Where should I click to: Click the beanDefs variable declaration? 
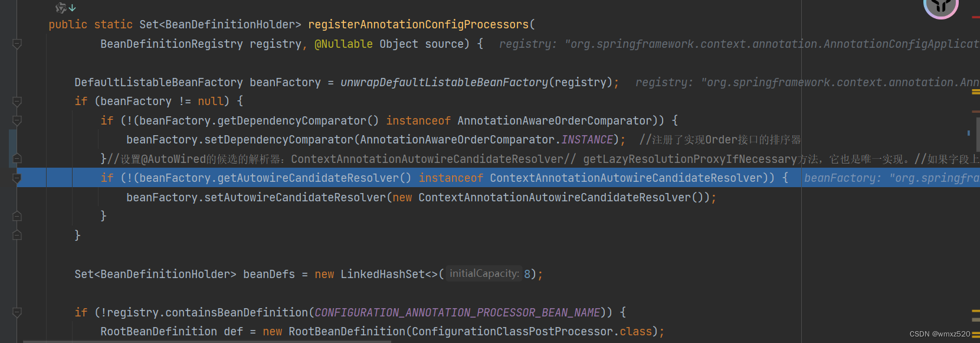click(x=269, y=274)
